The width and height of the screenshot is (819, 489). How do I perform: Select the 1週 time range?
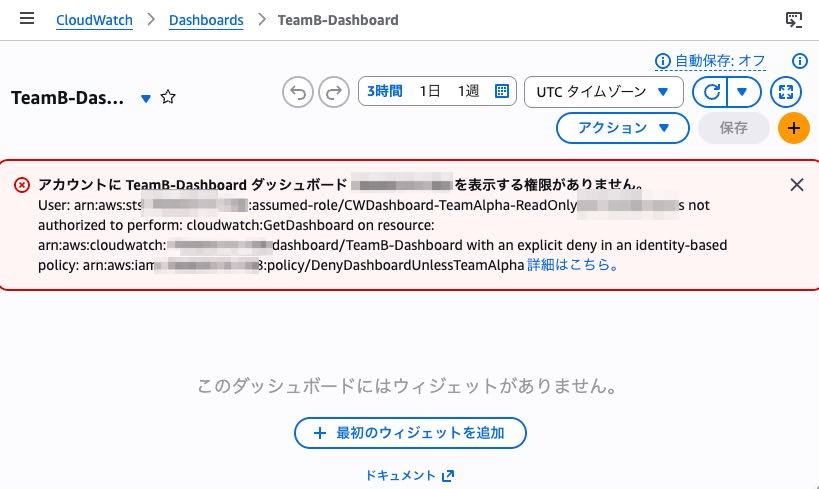click(468, 91)
